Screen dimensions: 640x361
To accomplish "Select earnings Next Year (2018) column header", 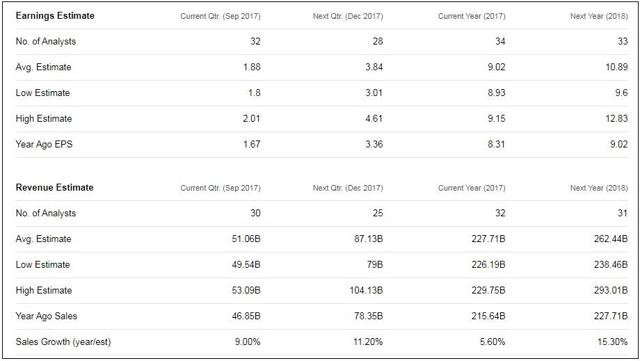I will point(599,16).
